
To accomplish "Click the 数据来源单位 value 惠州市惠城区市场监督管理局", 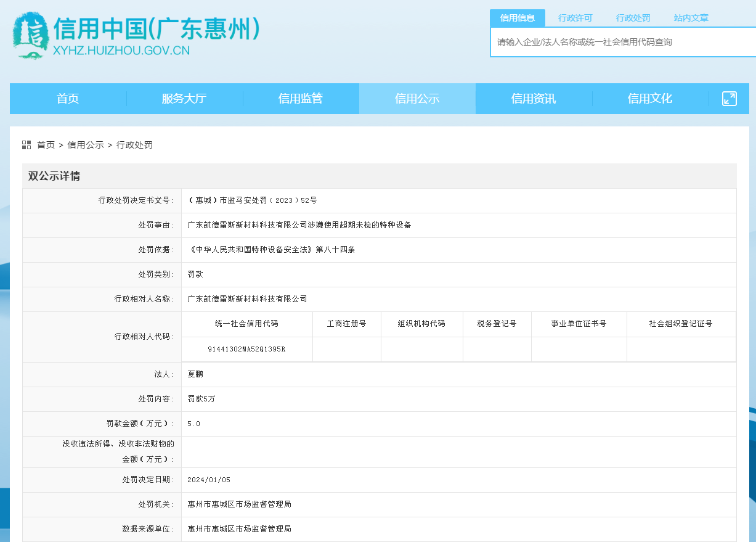I will coord(239,529).
